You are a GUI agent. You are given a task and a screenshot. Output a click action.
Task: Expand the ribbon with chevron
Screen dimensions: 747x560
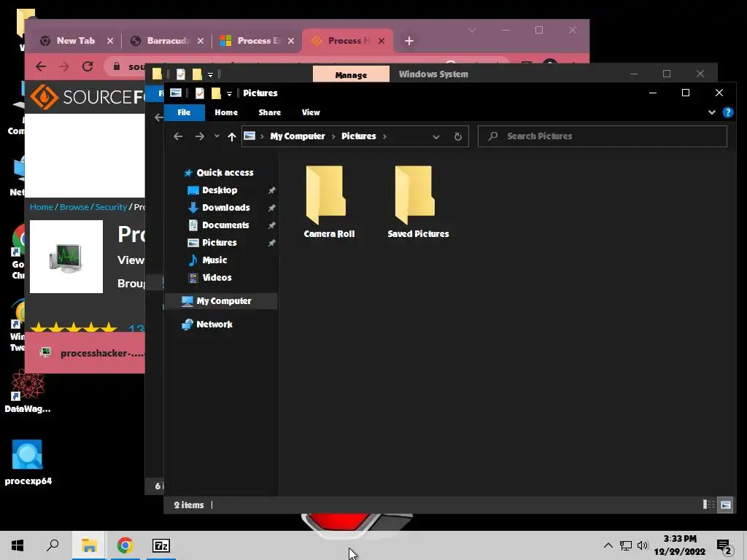711,112
